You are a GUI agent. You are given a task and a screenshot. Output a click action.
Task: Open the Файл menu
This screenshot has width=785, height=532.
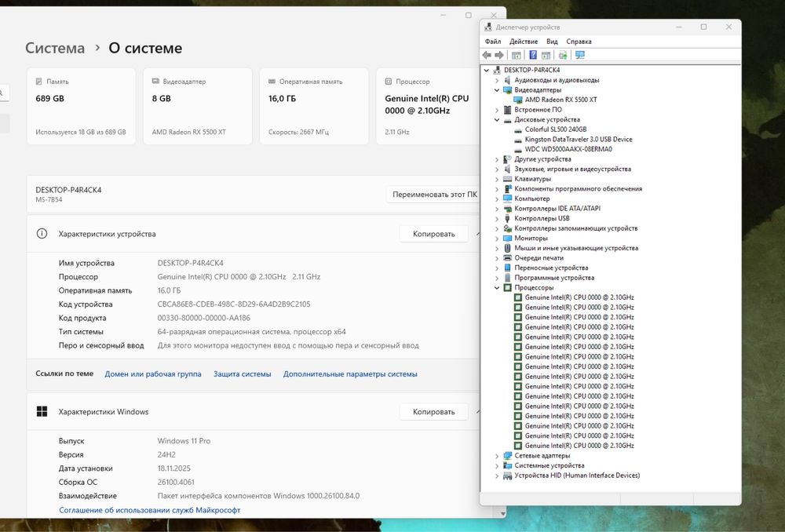tap(493, 42)
